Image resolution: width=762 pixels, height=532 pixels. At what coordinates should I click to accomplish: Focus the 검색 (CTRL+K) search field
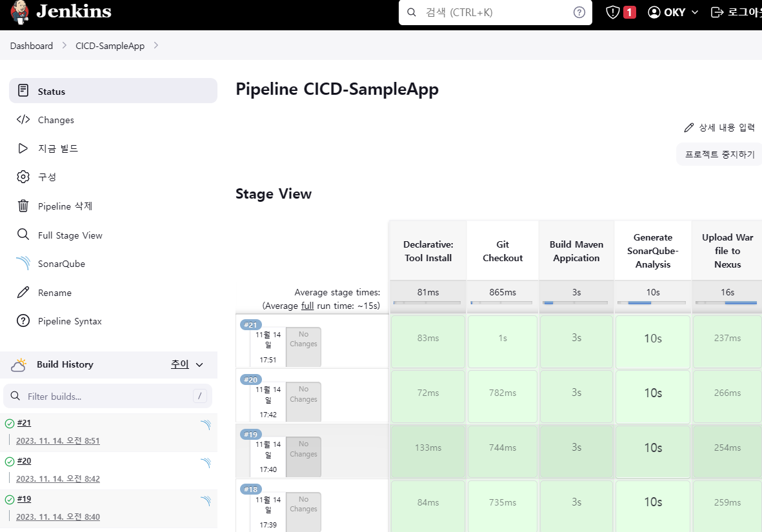click(495, 12)
